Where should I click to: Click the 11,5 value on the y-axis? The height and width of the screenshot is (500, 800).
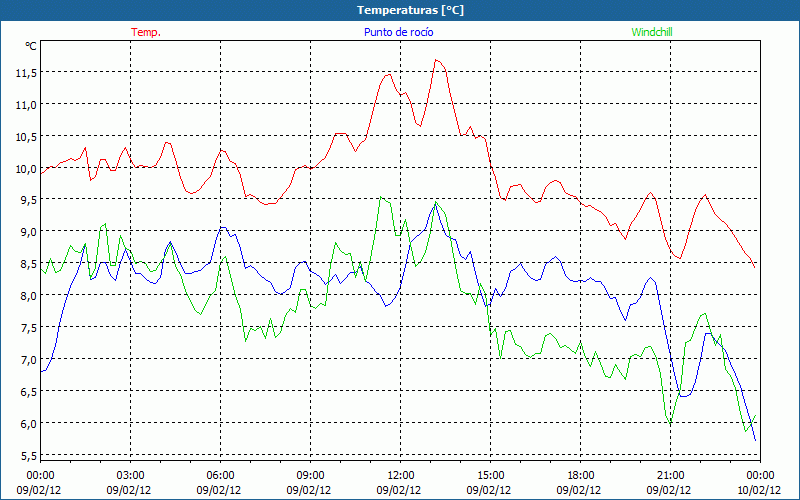pos(26,73)
